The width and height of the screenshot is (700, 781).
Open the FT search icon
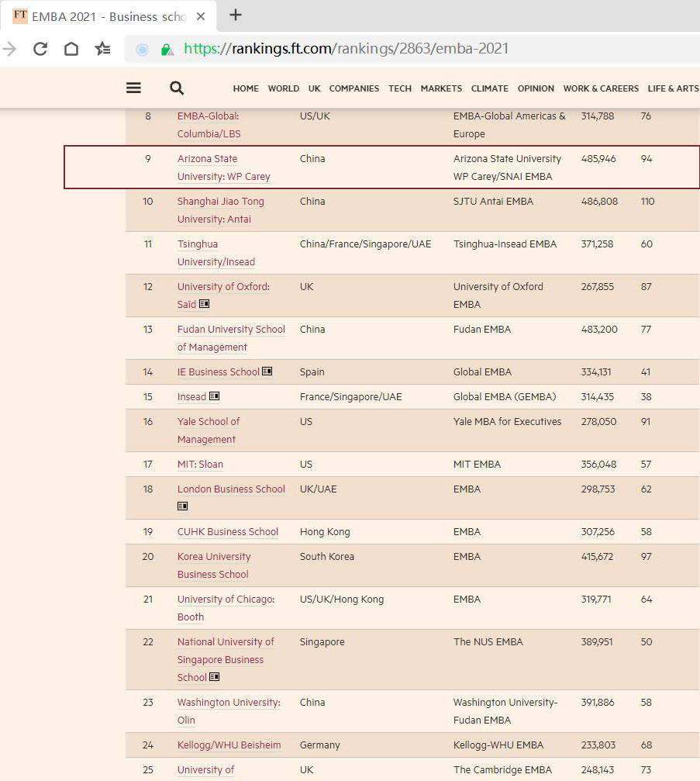(177, 88)
